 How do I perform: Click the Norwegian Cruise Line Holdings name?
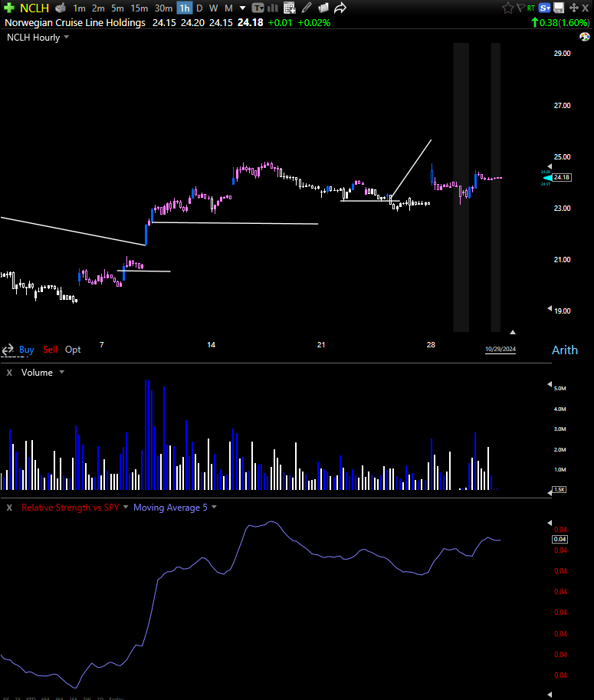pyautogui.click(x=75, y=23)
